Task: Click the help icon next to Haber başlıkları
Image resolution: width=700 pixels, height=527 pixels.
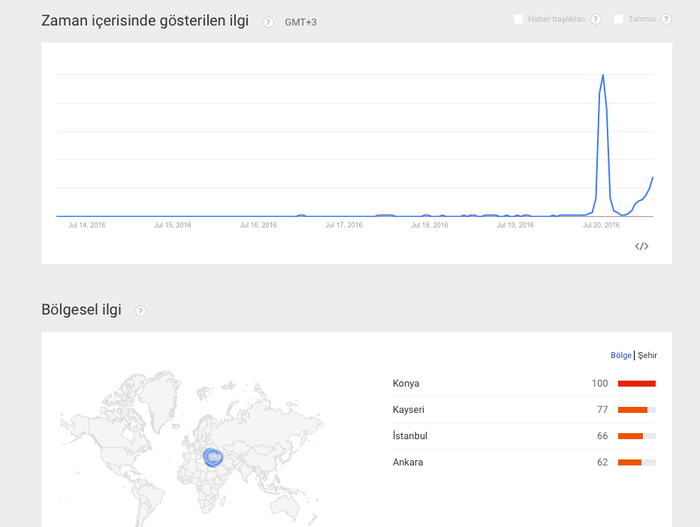Action: tap(596, 19)
